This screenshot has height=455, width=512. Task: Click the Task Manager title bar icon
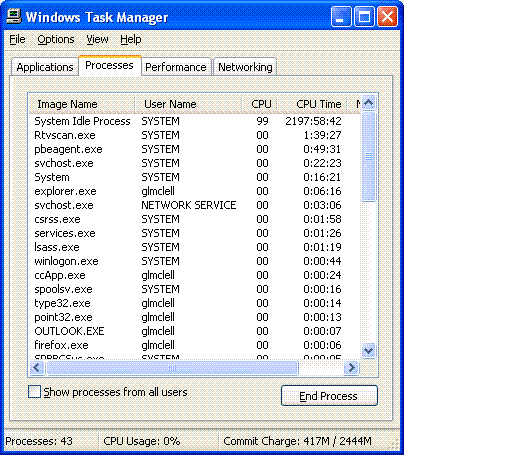(x=14, y=16)
